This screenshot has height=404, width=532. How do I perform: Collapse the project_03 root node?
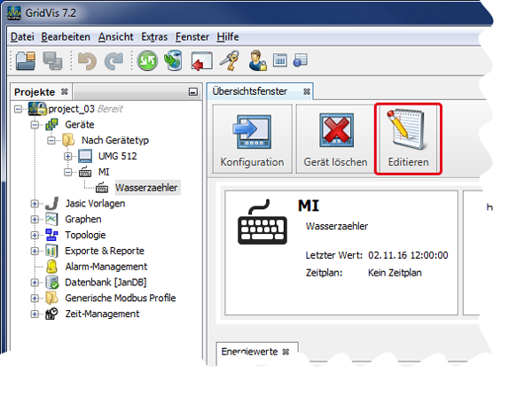pos(19,109)
